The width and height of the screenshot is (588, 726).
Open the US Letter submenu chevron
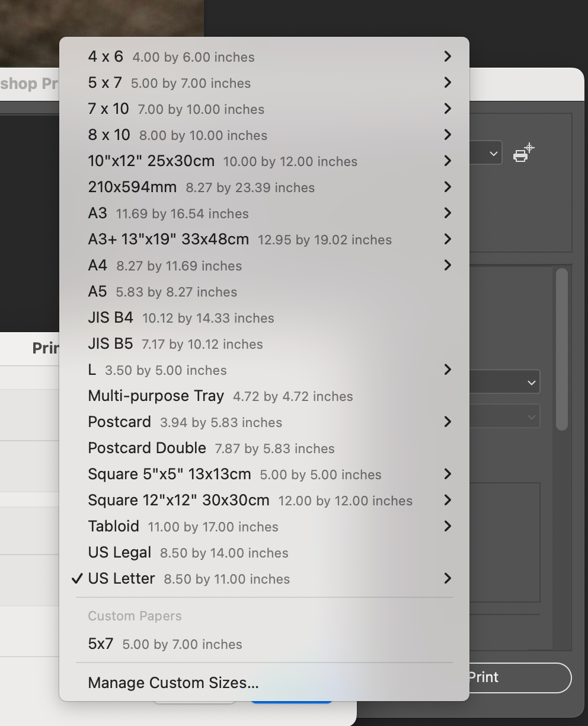(x=447, y=578)
